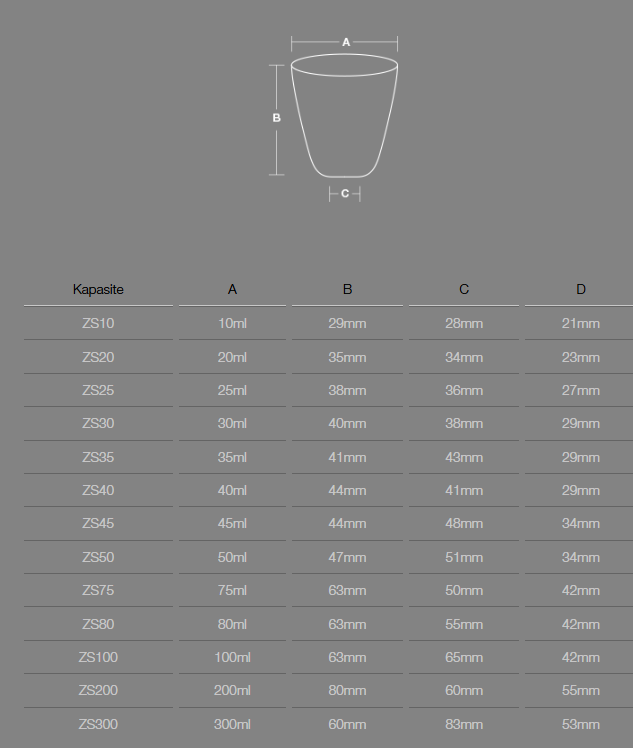Click the A width label on diagram
The height and width of the screenshot is (748, 633).
pos(346,43)
